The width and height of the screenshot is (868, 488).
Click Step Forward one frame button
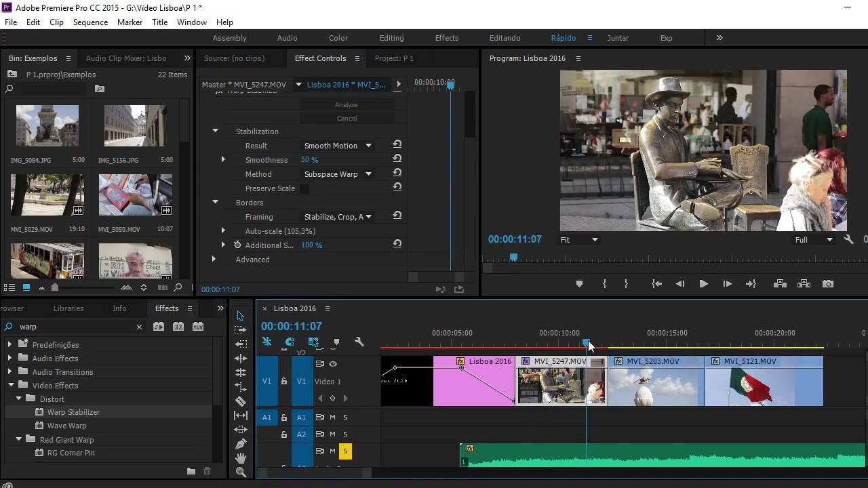coord(727,284)
